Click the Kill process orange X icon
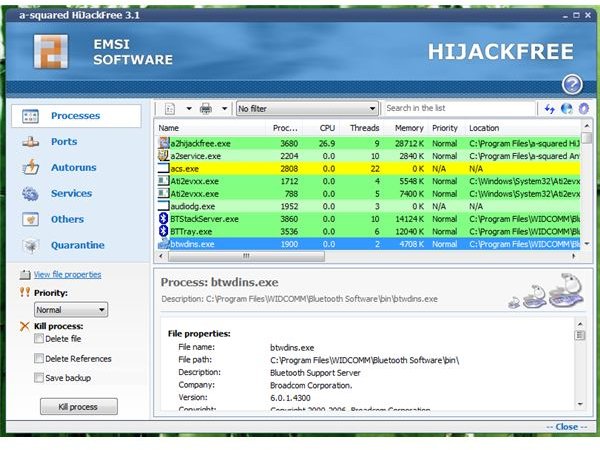Image resolution: width=600 pixels, height=450 pixels. pyautogui.click(x=24, y=326)
